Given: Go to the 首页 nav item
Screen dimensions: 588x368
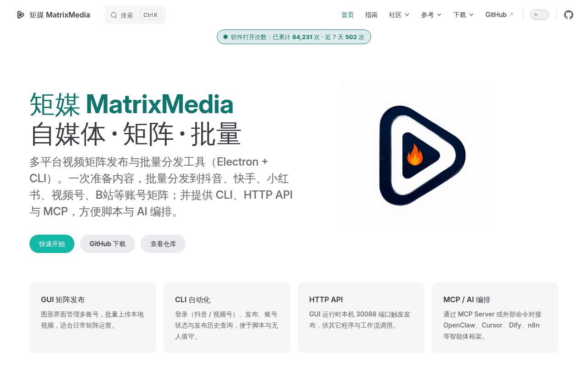Looking at the screenshot, I should [348, 15].
